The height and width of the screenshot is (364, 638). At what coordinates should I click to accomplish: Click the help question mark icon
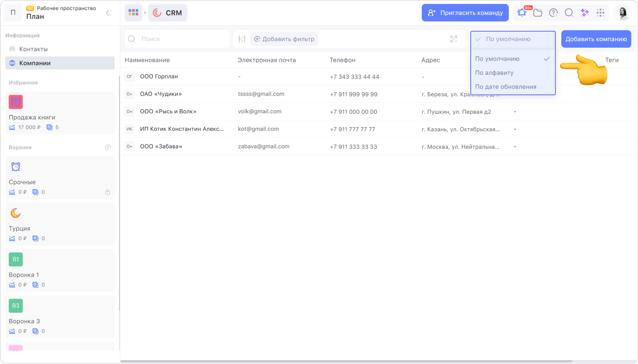553,13
